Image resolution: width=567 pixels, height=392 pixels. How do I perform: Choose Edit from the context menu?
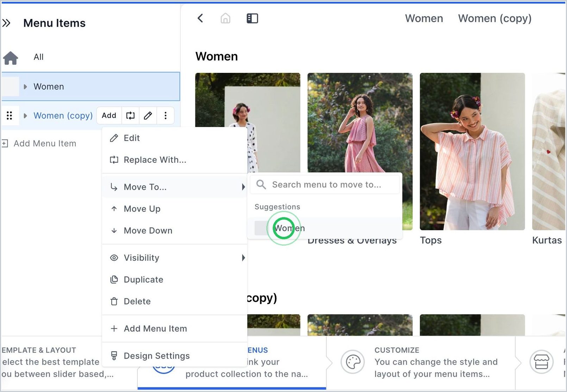point(175,138)
